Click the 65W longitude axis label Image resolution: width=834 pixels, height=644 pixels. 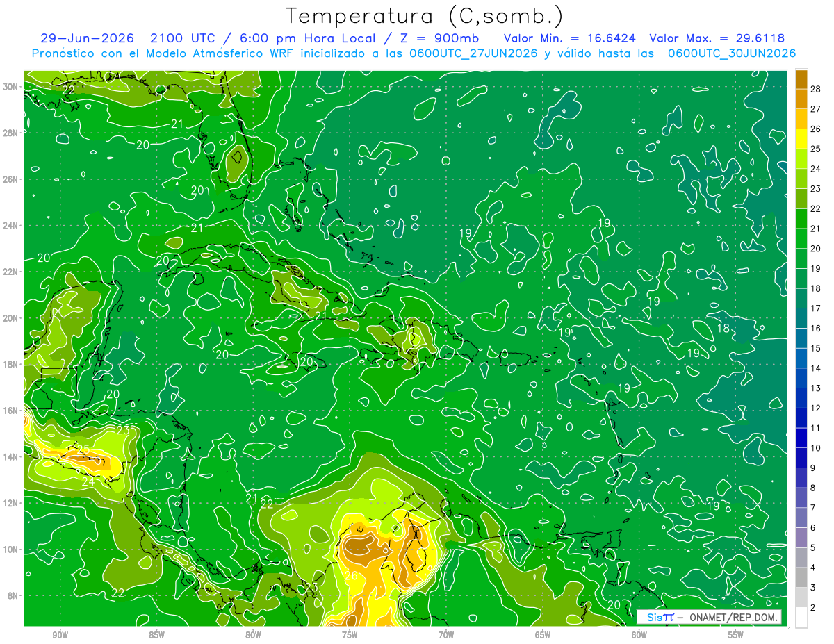[543, 636]
